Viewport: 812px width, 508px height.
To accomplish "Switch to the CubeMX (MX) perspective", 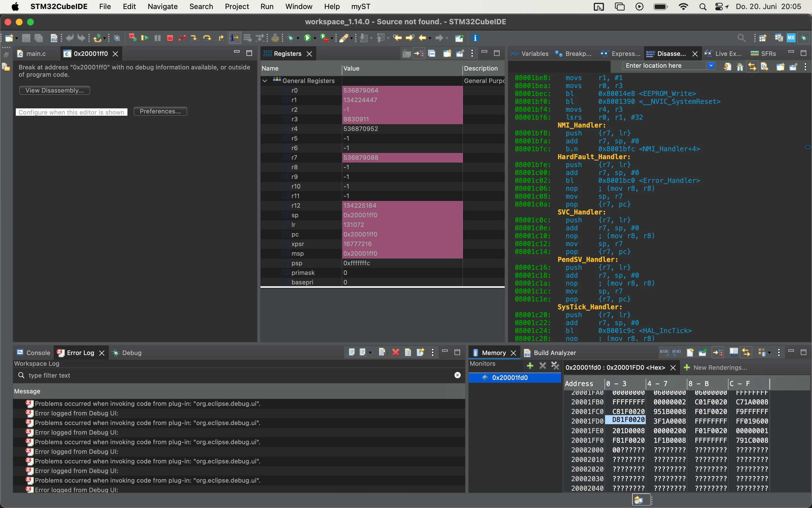I will point(791,38).
